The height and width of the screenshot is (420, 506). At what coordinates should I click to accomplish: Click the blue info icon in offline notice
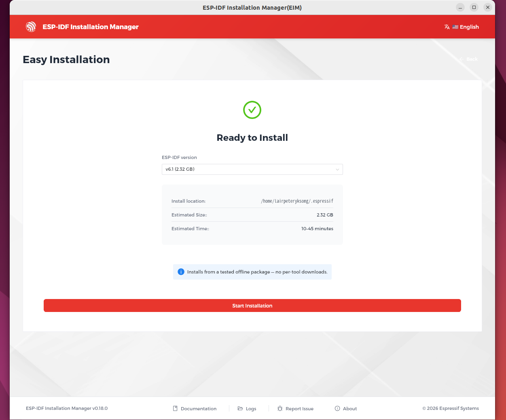click(181, 272)
